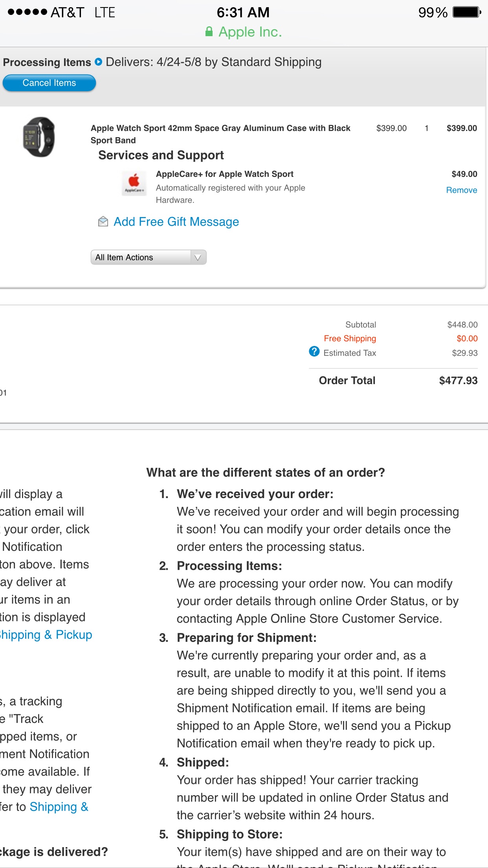The image size is (488, 868).
Task: Click the lower Shipping & link text
Action: pyautogui.click(x=59, y=807)
